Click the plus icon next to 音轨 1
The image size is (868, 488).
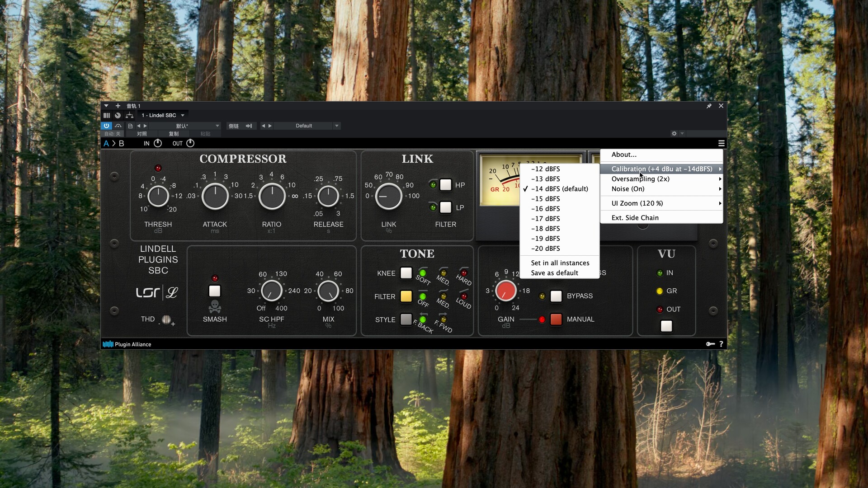tap(118, 106)
